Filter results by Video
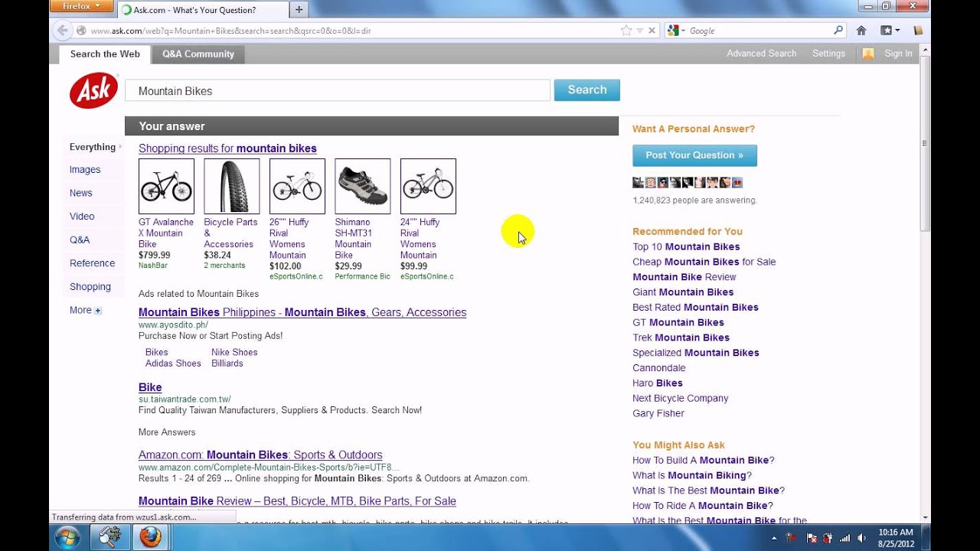The image size is (980, 551). pyautogui.click(x=82, y=217)
